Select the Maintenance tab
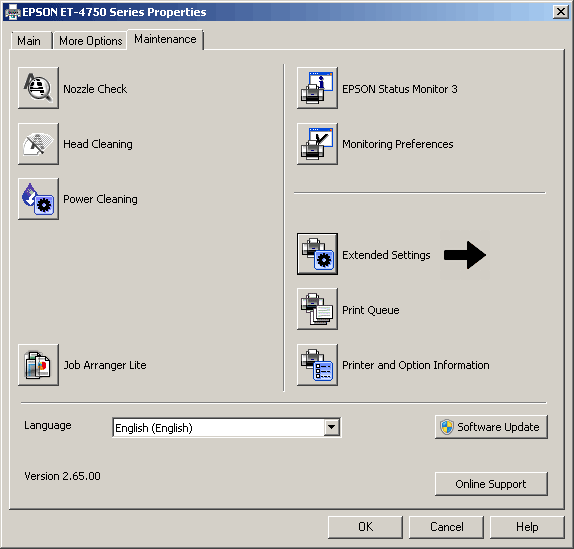Screen dimensions: 574x549 click(165, 39)
